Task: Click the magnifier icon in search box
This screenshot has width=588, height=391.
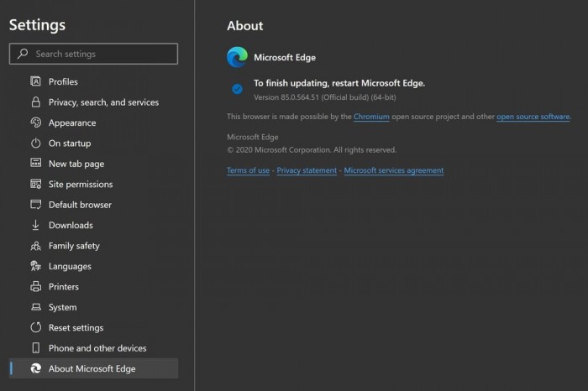Action: click(x=23, y=54)
